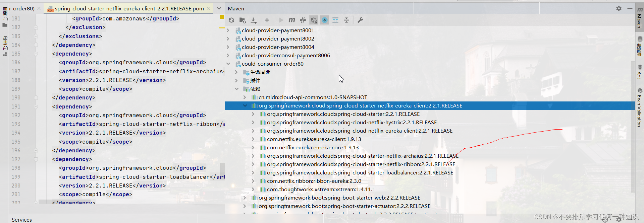
Task: Run Maven build play icon
Action: click(281, 20)
